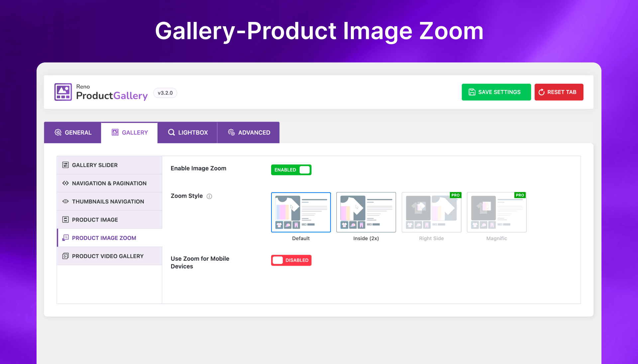
Task: Click the Save Settings button
Action: click(496, 92)
